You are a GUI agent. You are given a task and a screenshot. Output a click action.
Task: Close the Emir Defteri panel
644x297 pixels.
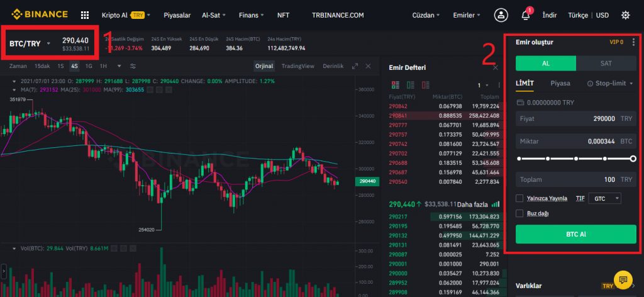[496, 67]
